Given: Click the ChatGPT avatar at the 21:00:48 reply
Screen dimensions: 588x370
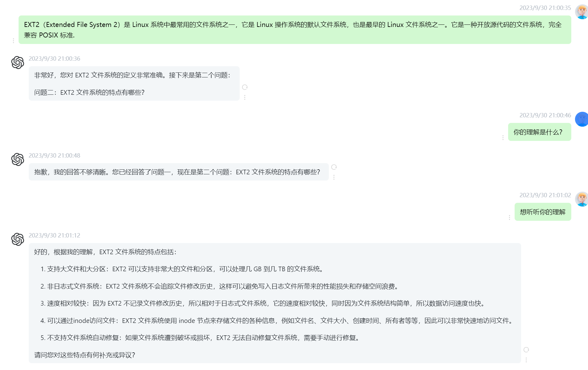Looking at the screenshot, I should (18, 159).
